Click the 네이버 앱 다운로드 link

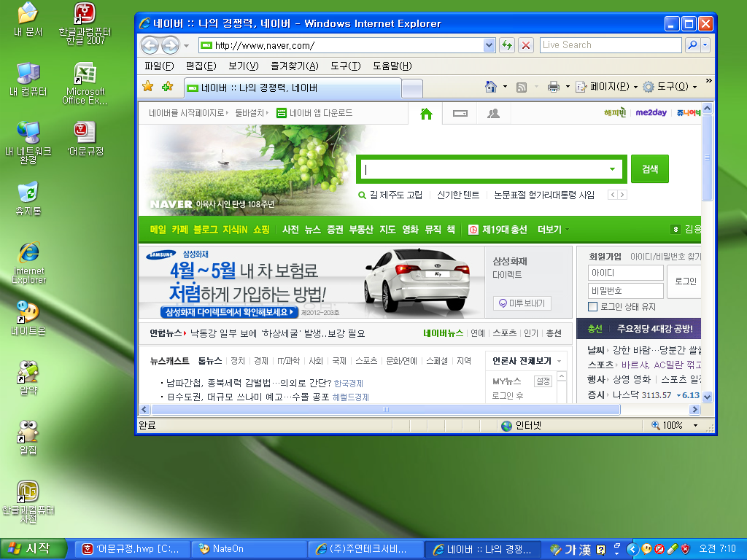(315, 113)
